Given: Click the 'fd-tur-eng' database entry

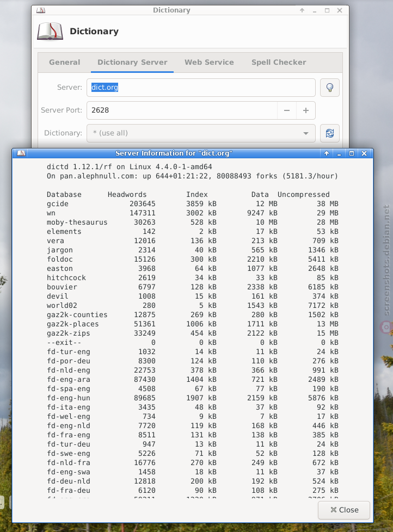Looking at the screenshot, I should 68,352.
